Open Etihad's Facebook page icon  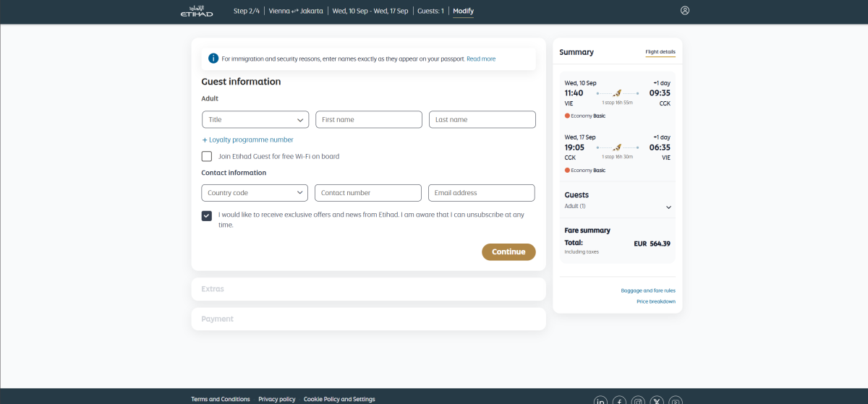(619, 401)
